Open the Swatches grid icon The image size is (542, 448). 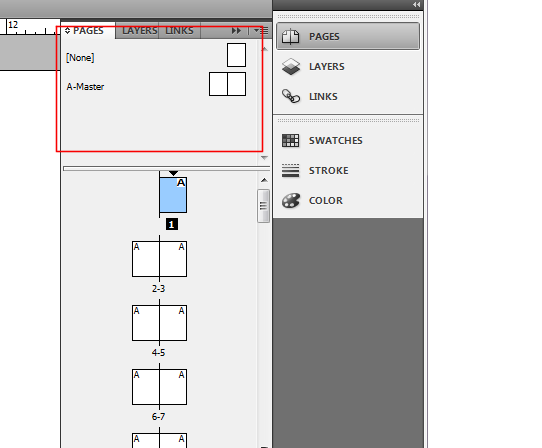tap(290, 140)
